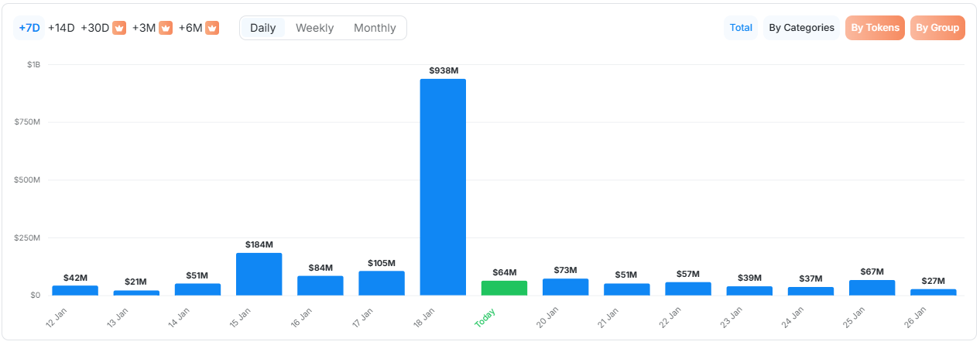Switch to the Weekly view tab
980x345 pixels.
click(x=314, y=28)
